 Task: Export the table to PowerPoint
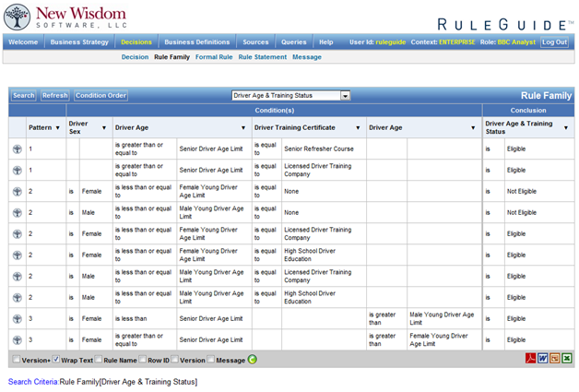(x=555, y=358)
